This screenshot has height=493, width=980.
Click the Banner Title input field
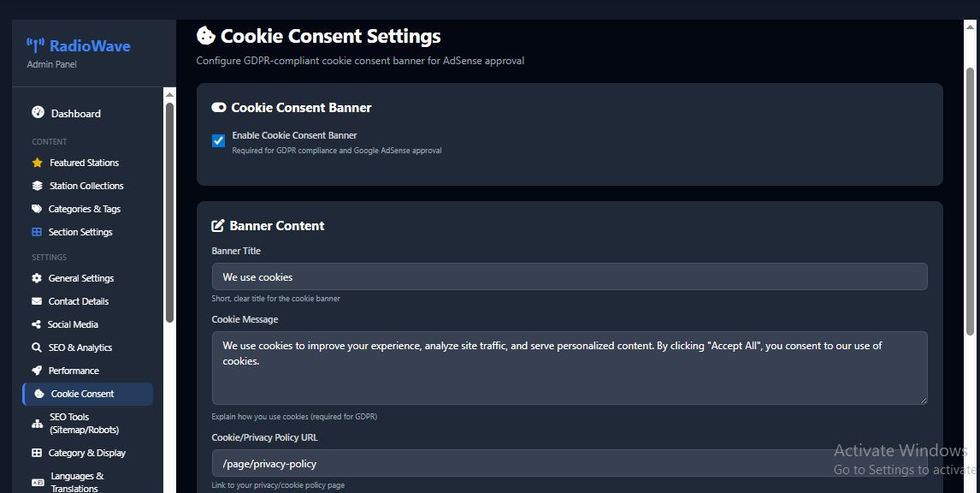(x=569, y=276)
